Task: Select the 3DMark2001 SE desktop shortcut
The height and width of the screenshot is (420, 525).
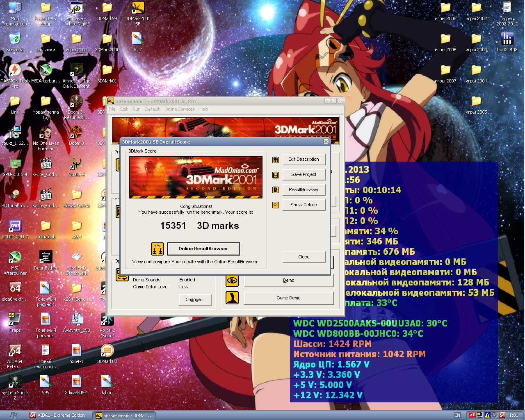Action: tap(138, 14)
